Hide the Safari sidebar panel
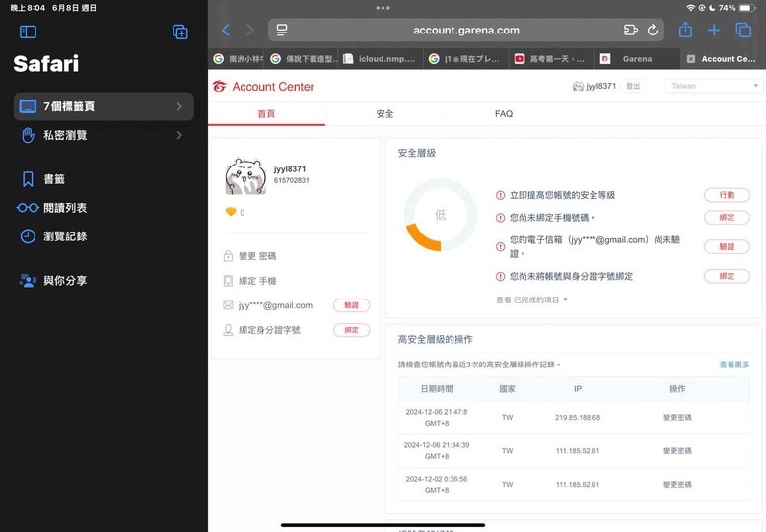Viewport: 766px width, 532px height. [28, 33]
